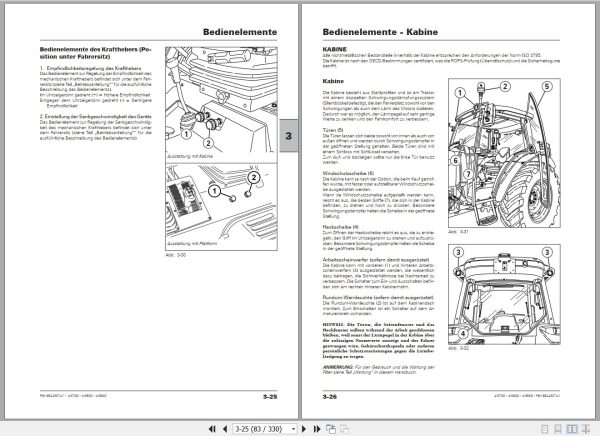Image resolution: width=600 pixels, height=436 pixels.
Task: Switch to single page view
Action: (544, 429)
